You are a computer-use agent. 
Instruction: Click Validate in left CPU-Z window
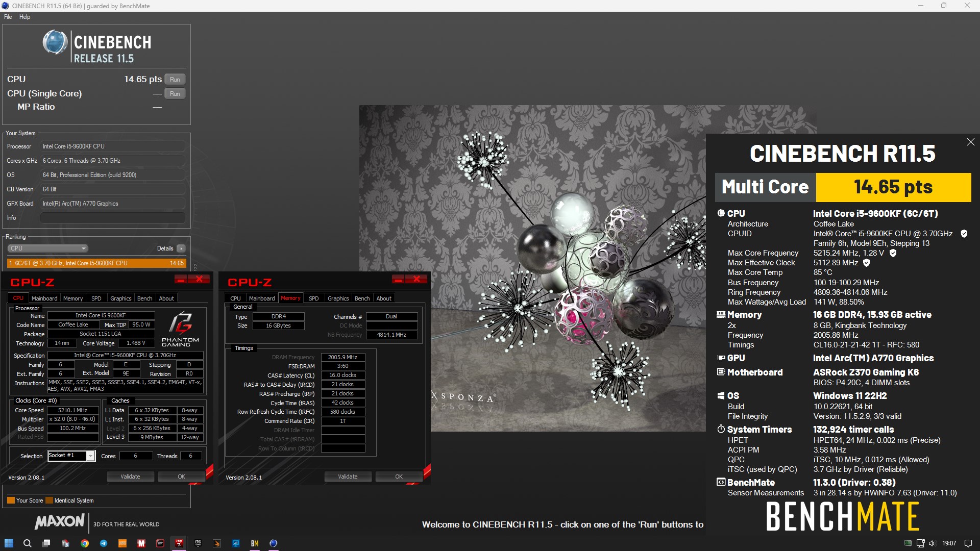pos(130,477)
